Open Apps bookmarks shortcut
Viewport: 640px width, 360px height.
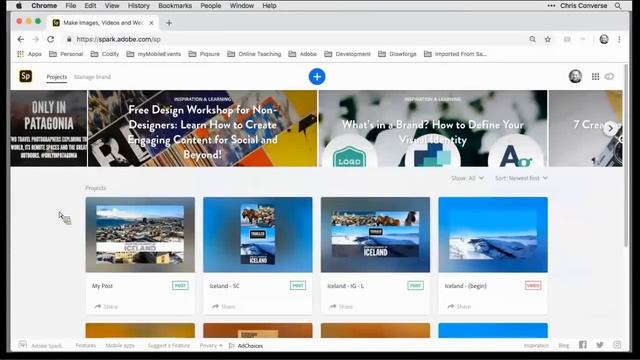pos(29,54)
